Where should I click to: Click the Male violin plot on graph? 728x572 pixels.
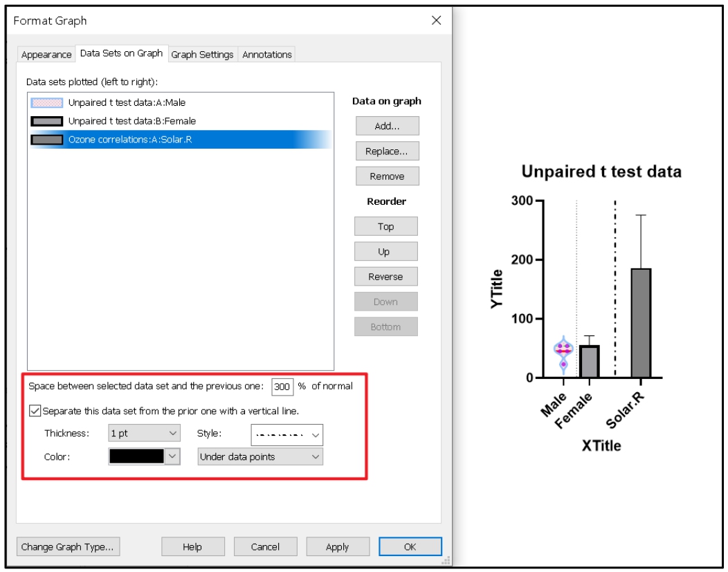pyautogui.click(x=563, y=354)
